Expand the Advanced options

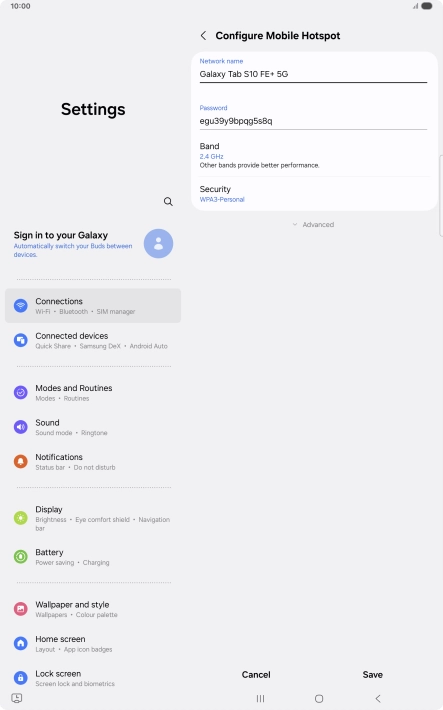pos(313,225)
